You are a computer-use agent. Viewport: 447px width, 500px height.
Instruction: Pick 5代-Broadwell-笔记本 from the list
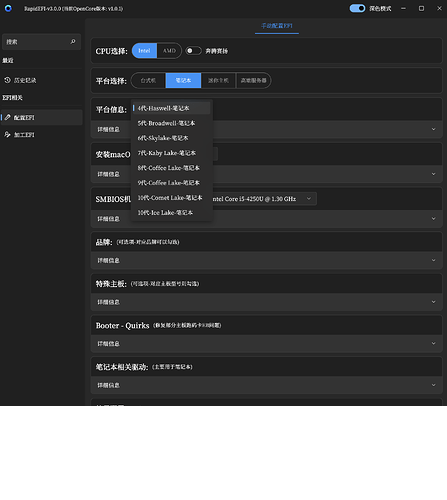click(172, 123)
